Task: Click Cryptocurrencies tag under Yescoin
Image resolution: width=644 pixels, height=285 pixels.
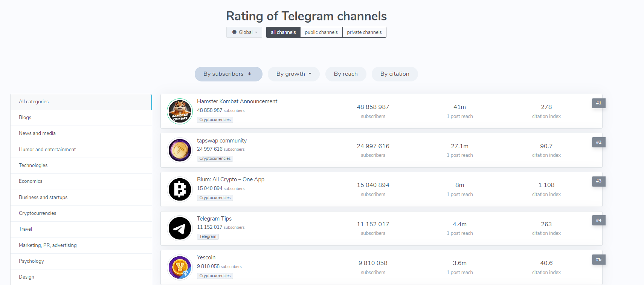Action: tap(215, 276)
